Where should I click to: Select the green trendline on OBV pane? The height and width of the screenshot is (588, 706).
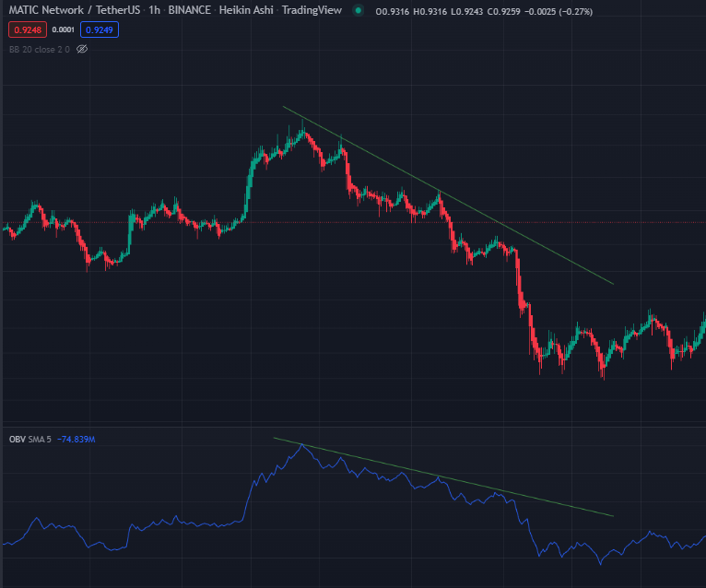coord(443,476)
